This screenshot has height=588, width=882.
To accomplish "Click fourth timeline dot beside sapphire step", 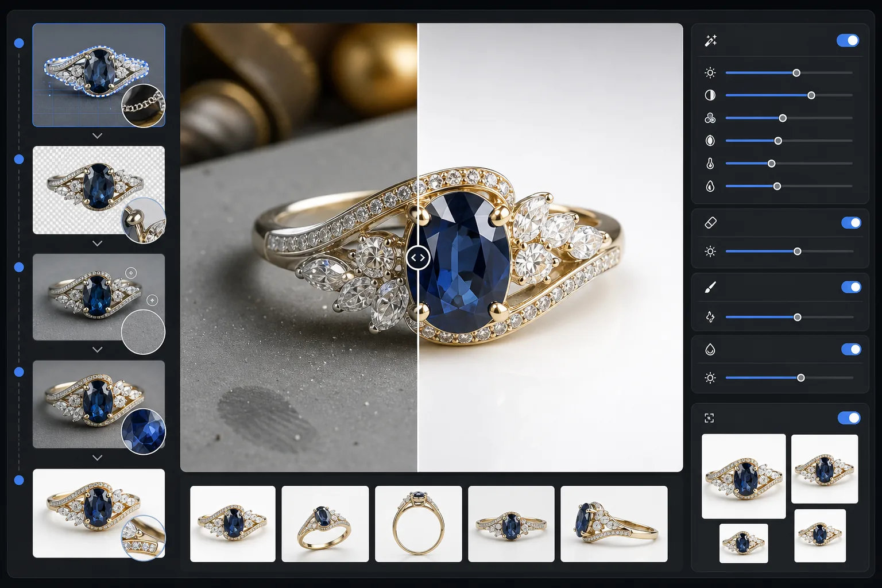I will point(19,372).
